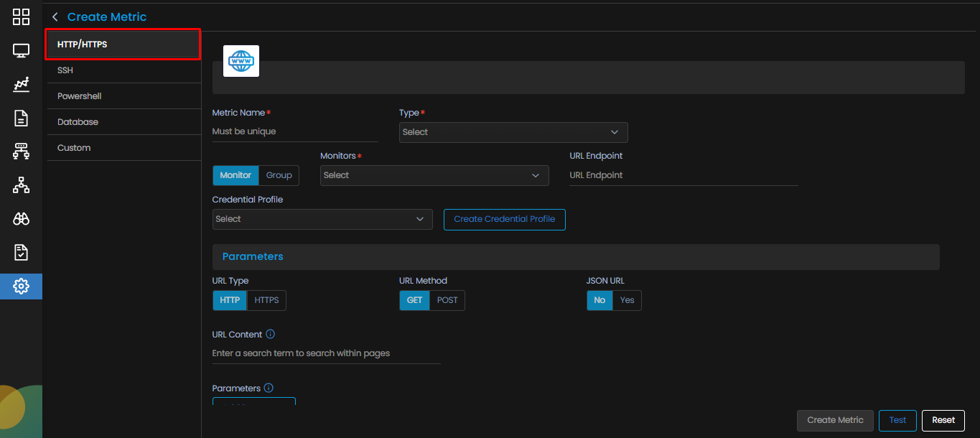Click the Test button
980x438 pixels.
(897, 420)
